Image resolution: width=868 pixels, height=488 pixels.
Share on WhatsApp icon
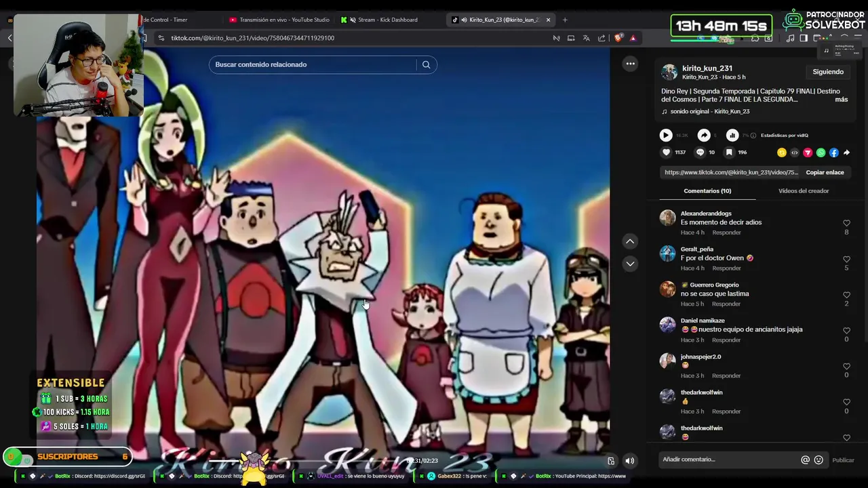pos(821,152)
